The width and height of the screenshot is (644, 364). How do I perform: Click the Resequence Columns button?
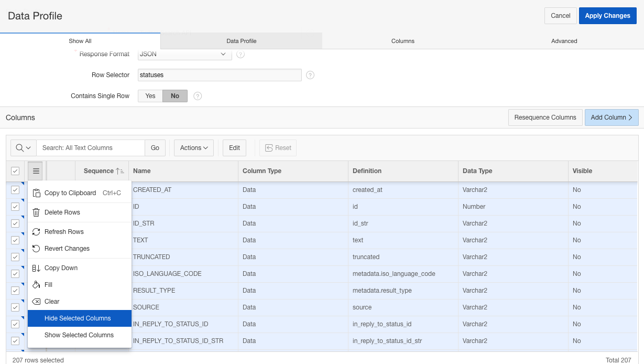[x=545, y=117]
